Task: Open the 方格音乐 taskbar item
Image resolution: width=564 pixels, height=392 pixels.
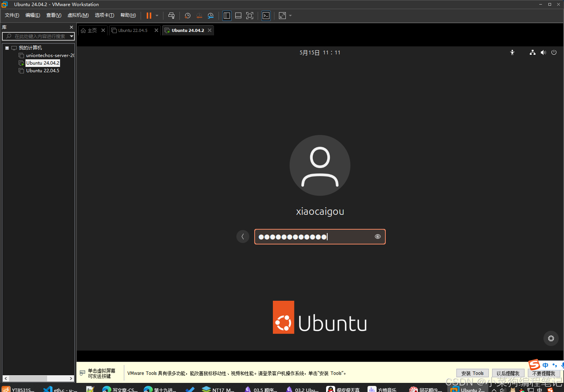Action: [383, 389]
